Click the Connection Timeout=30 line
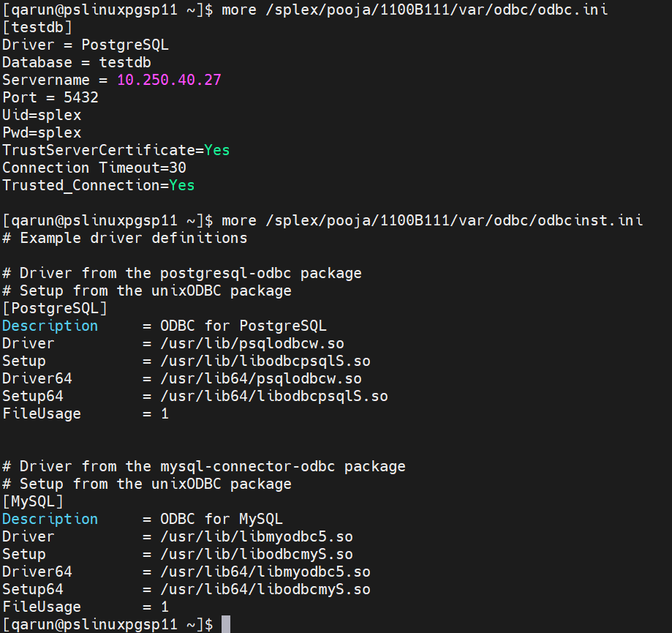 click(x=94, y=168)
